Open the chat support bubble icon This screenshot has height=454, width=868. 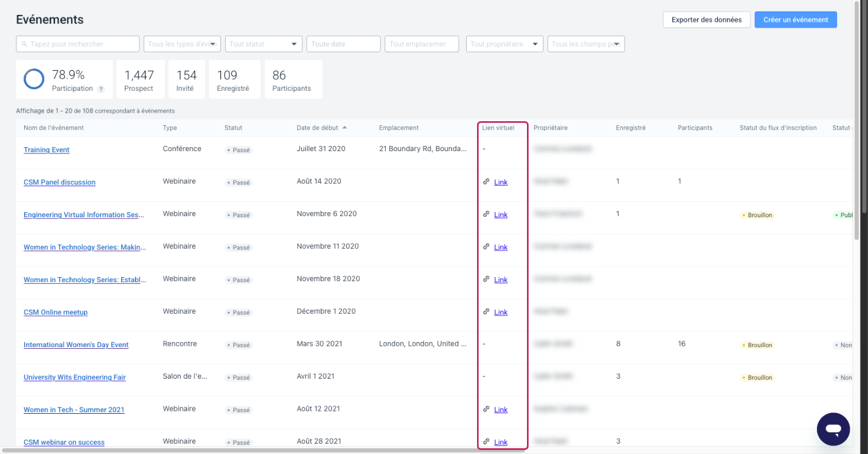point(833,429)
